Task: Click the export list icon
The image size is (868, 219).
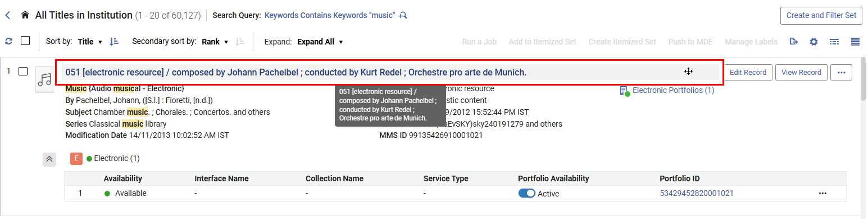Action: (x=794, y=42)
